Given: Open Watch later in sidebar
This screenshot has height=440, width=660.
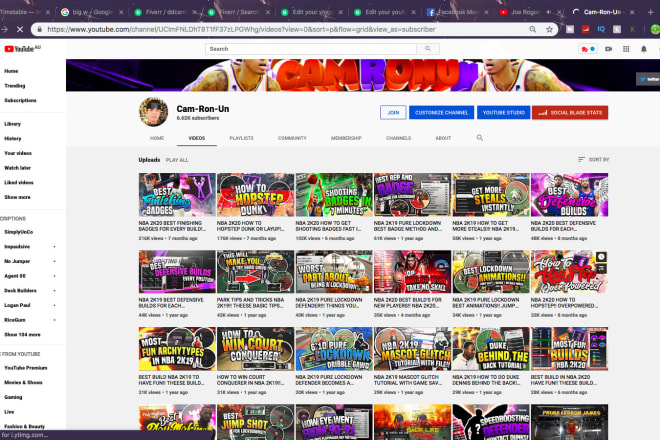Looking at the screenshot, I should (17, 168).
